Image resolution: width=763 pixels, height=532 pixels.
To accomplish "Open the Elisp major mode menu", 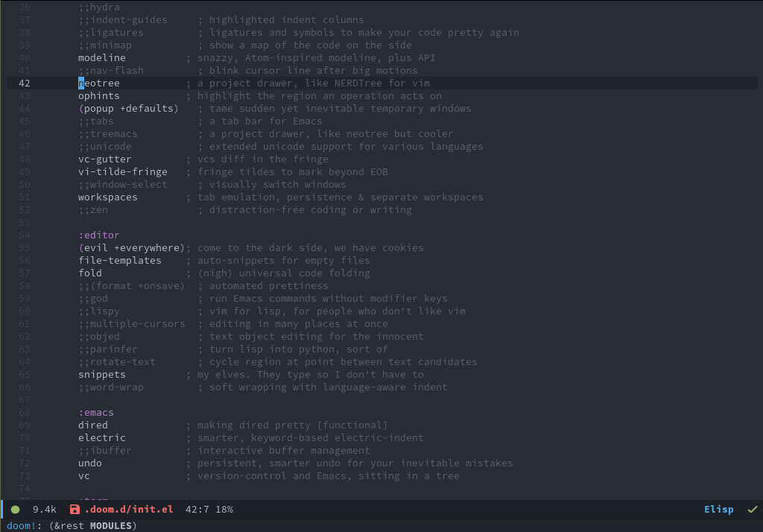I will pos(718,510).
